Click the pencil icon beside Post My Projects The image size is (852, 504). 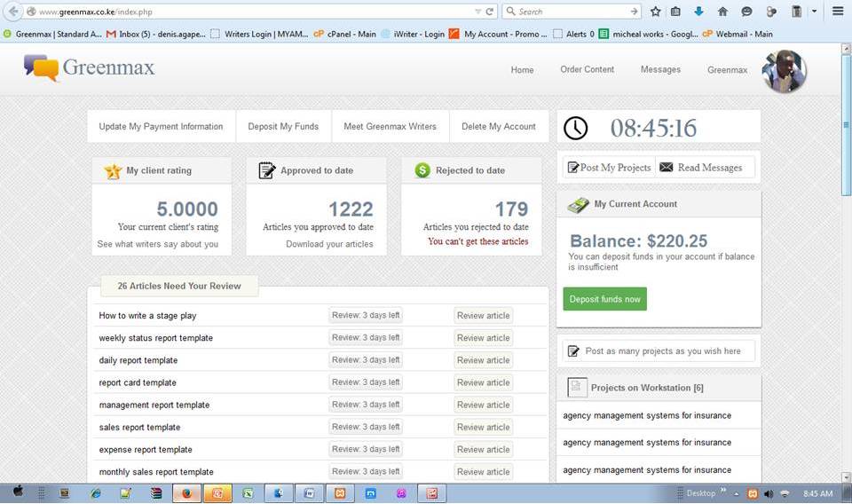click(573, 168)
